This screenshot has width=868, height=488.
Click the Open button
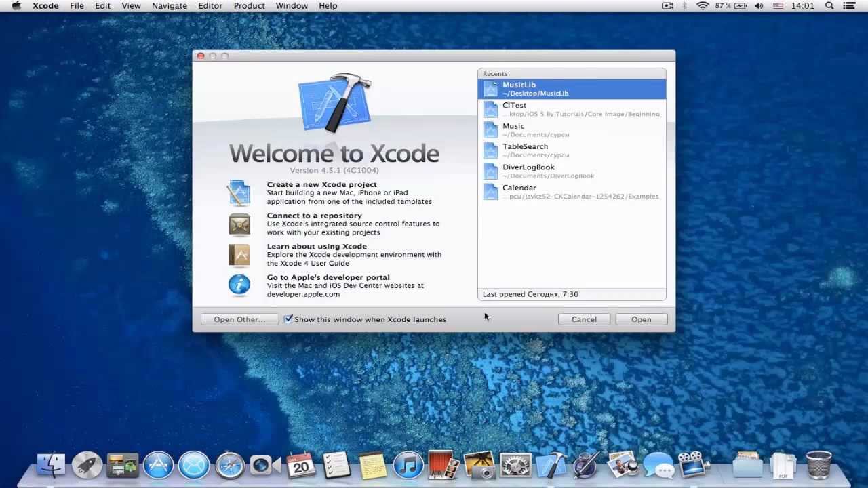(x=642, y=319)
